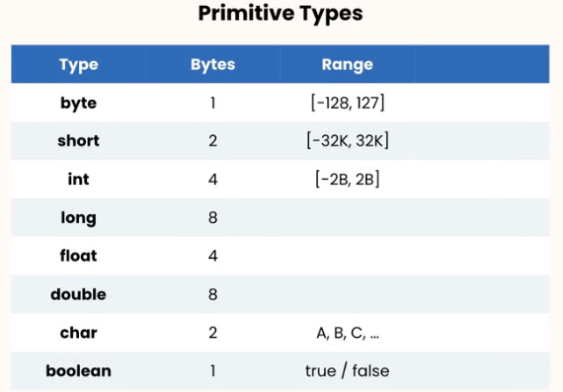The height and width of the screenshot is (392, 563).
Task: Click the long type cell
Action: (x=79, y=218)
